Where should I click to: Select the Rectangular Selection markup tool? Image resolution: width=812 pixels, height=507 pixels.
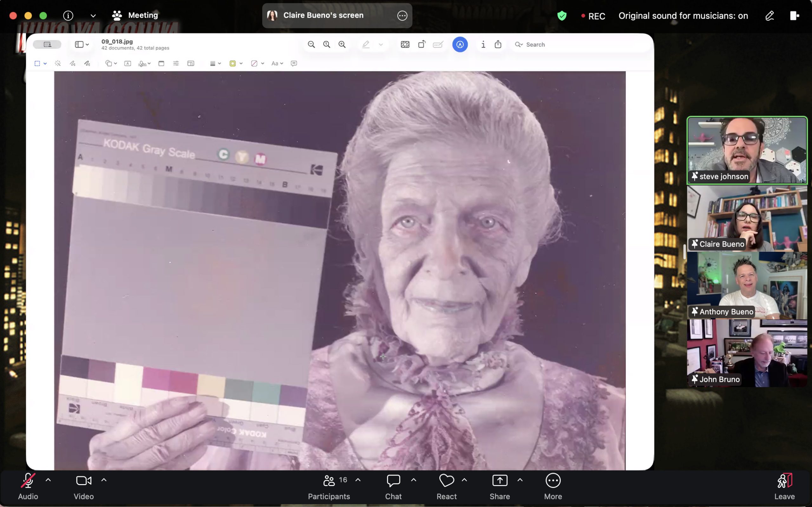[37, 63]
